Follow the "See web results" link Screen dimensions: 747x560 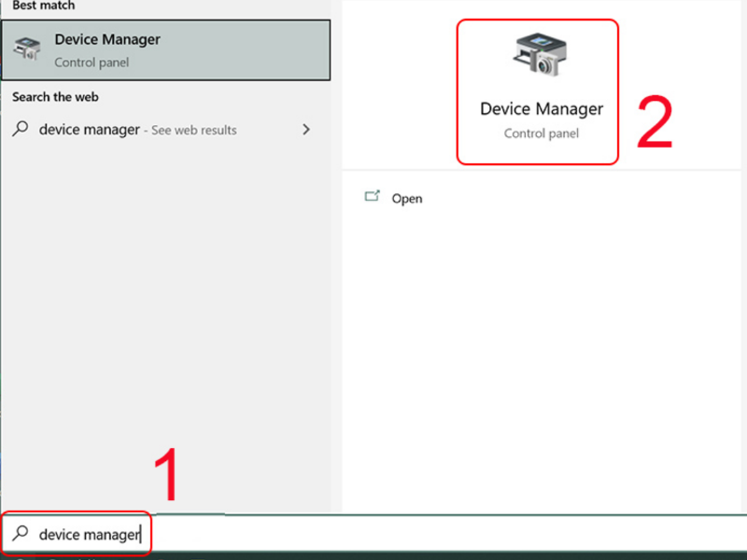(194, 131)
